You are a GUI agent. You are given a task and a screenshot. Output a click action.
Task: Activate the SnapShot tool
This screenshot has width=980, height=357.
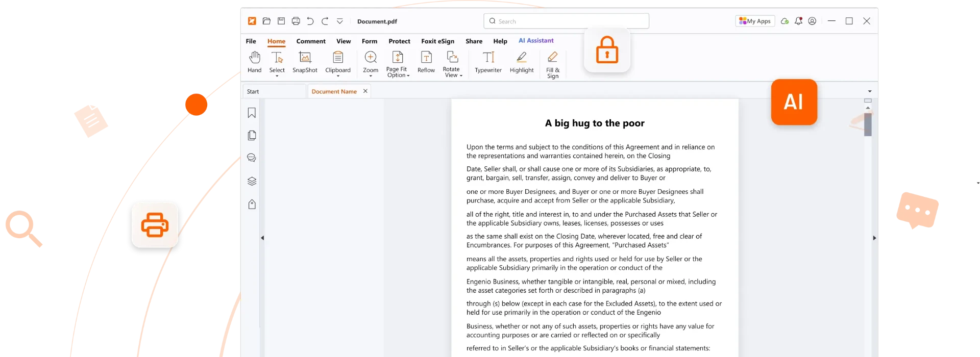(305, 62)
